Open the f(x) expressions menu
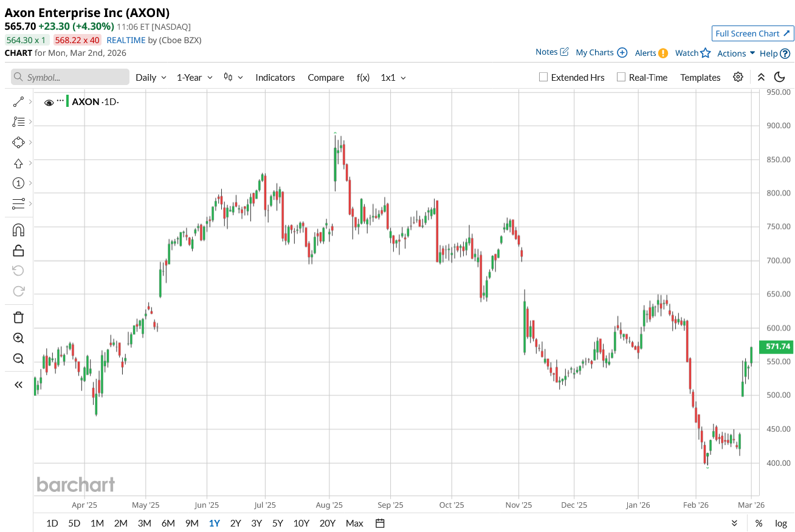Screen dimensions: 795x532 click(363, 77)
